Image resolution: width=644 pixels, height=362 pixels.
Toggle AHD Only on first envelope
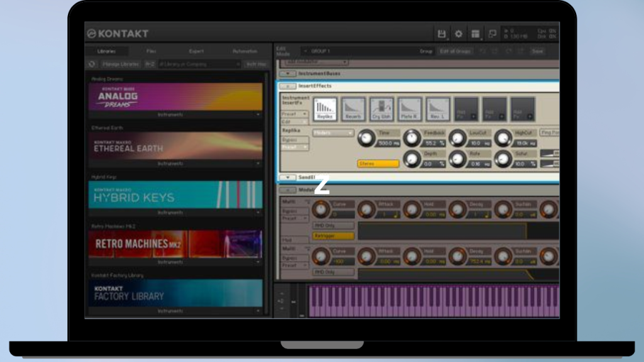tap(333, 226)
